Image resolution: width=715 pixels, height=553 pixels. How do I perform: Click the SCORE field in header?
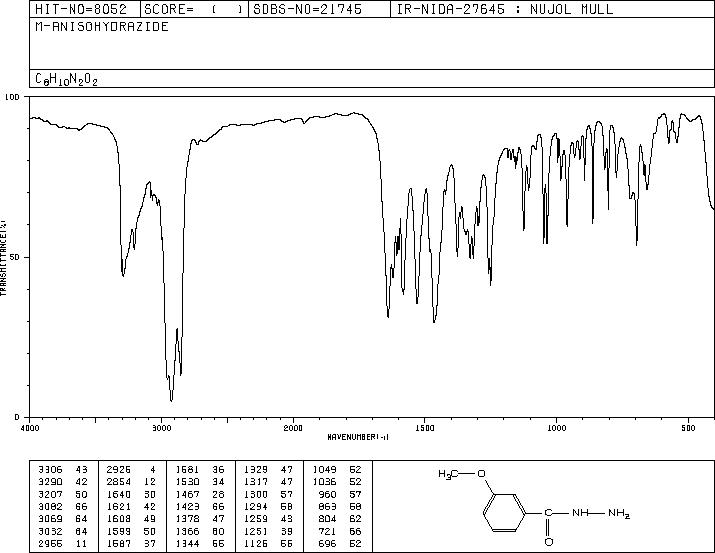(x=194, y=9)
